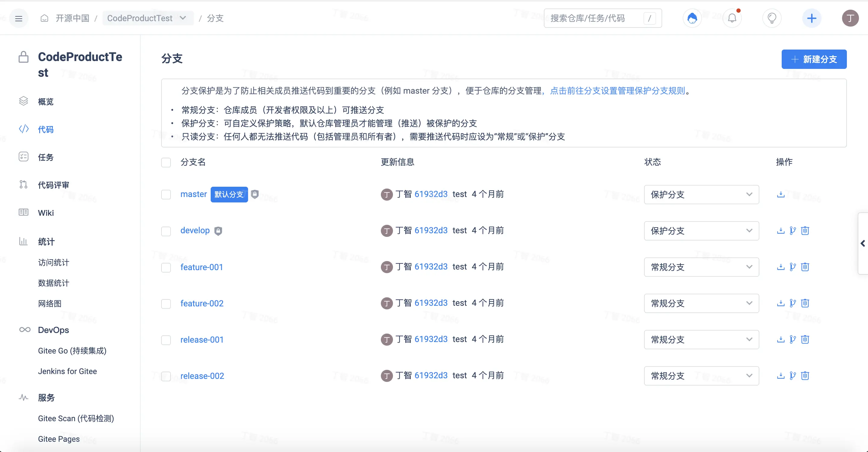The image size is (868, 452).
Task: Open the master branch link
Action: pos(193,194)
